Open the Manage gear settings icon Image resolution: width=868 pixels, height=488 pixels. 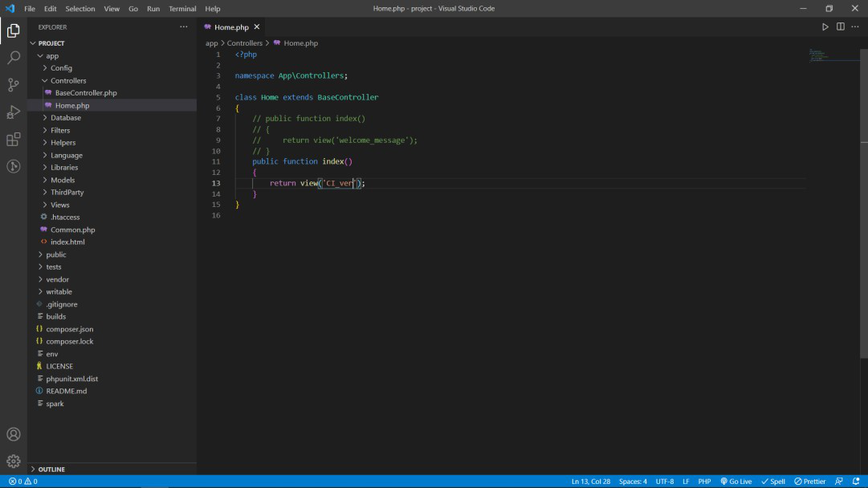[x=14, y=462]
